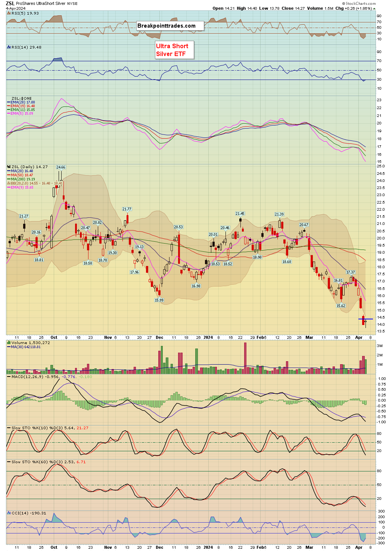Click the EMA(28) legend in ZSL:$ONE panel
Image resolution: width=392 pixels, height=551 pixels.
coord(22,102)
